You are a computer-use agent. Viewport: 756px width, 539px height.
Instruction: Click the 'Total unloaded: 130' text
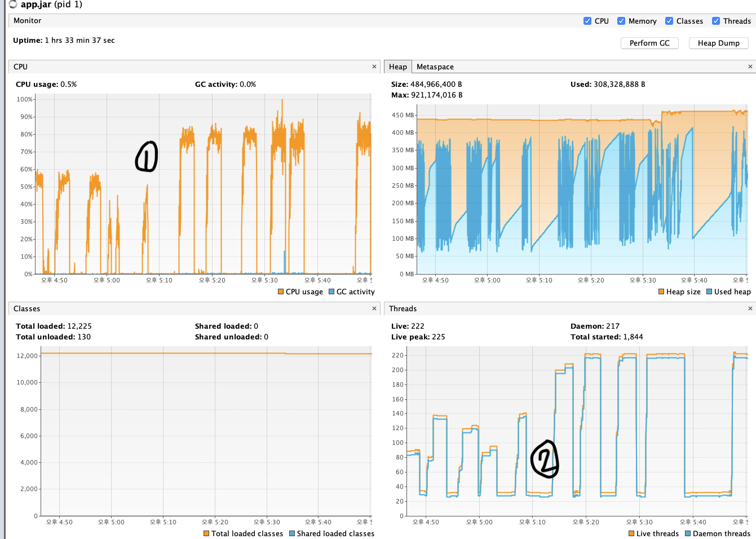tap(53, 337)
